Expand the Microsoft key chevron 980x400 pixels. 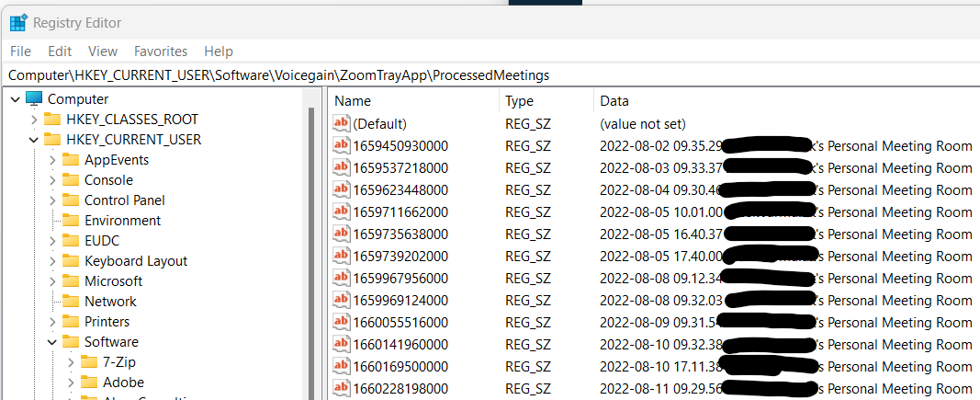[x=53, y=281]
